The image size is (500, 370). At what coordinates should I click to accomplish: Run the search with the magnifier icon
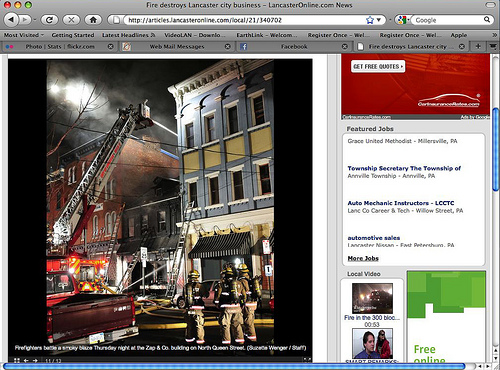click(x=487, y=20)
